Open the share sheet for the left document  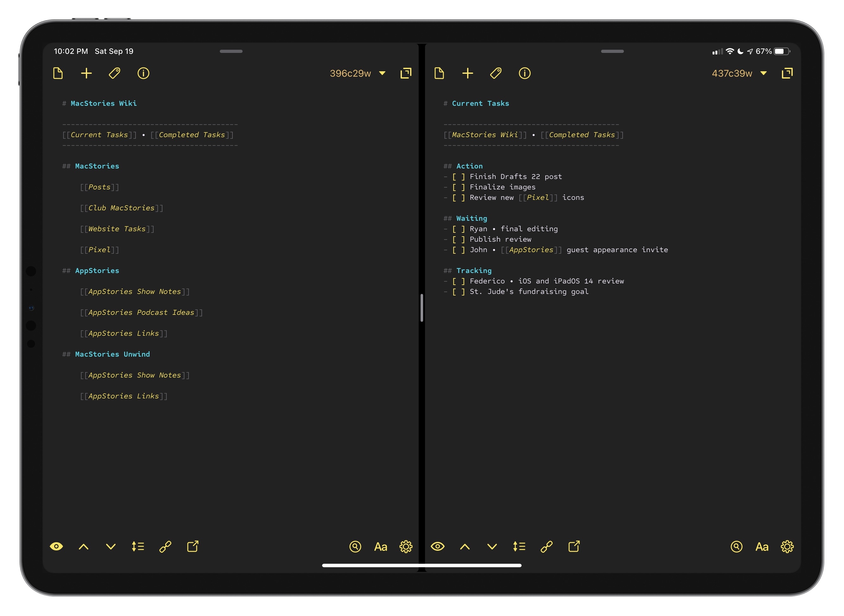193,547
